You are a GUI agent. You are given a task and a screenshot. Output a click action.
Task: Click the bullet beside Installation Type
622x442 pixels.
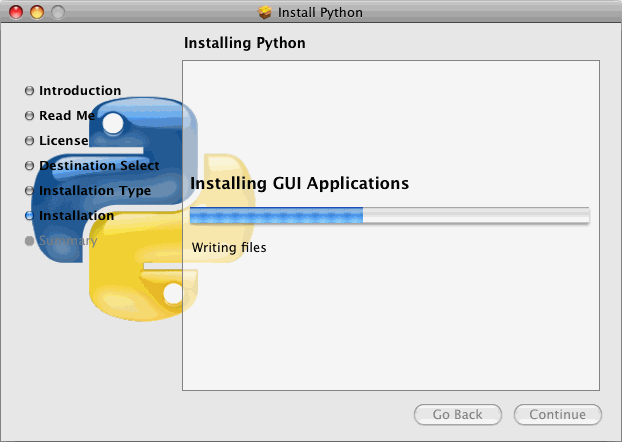(x=29, y=191)
